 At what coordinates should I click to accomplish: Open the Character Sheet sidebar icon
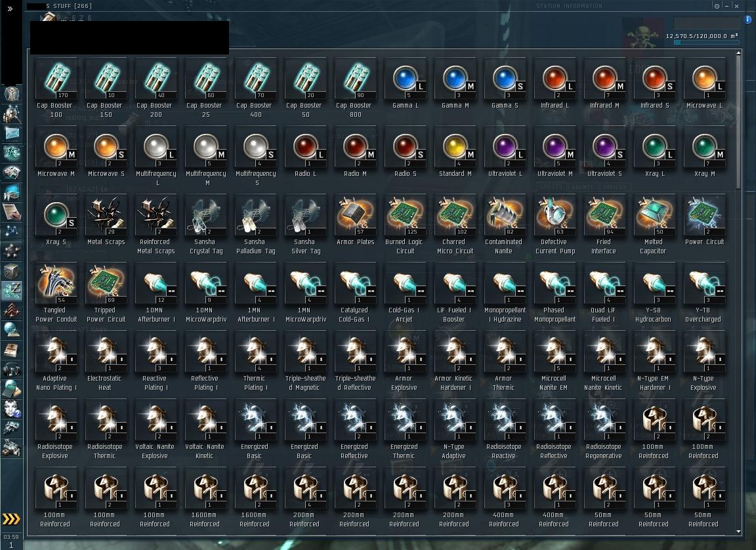pos(12,93)
